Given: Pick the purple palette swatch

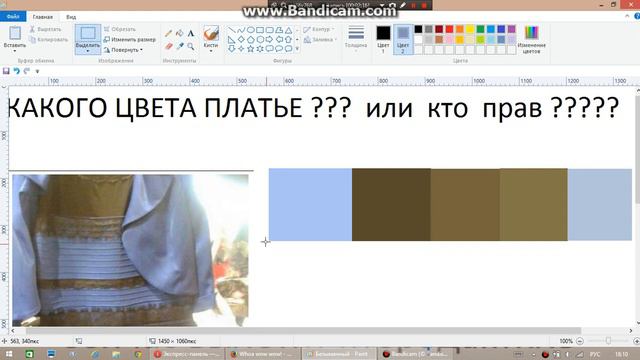Looking at the screenshot, I should tap(511, 29).
